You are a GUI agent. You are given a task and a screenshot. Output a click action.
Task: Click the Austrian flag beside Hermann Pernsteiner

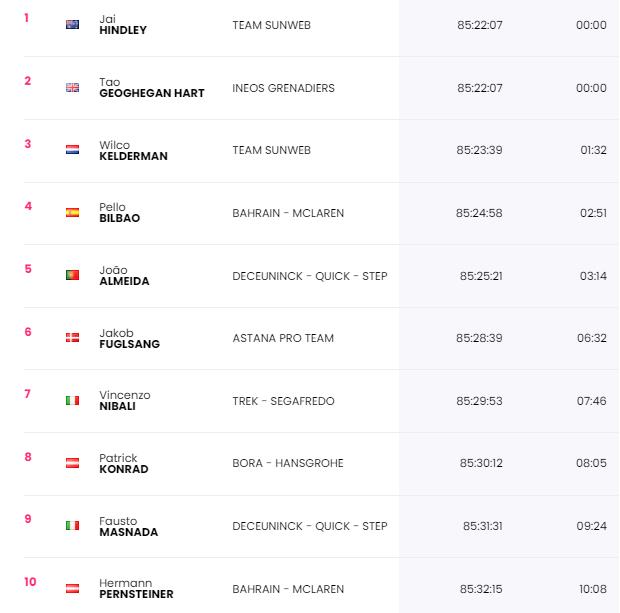click(x=72, y=588)
